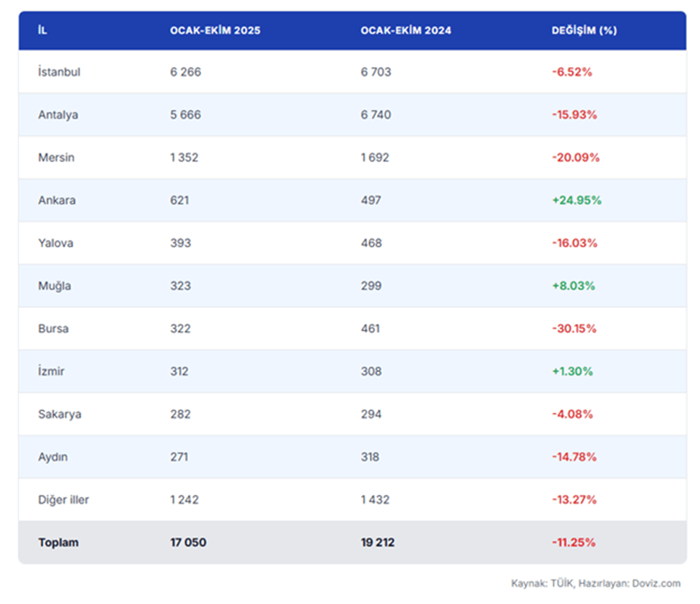Click the -15.93% change value
Screen dimensions: 700x604
pos(574,115)
